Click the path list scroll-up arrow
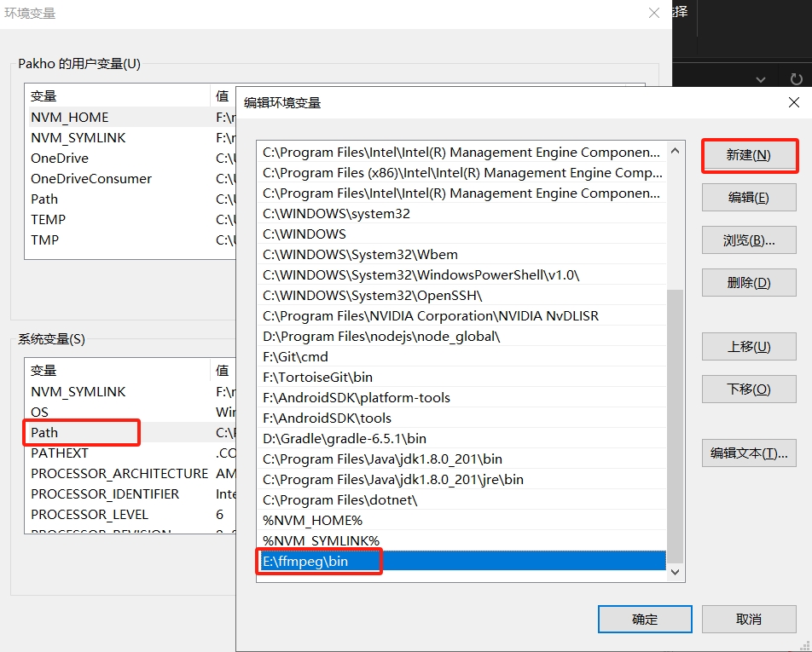Screen dimensions: 812x652 (676, 152)
